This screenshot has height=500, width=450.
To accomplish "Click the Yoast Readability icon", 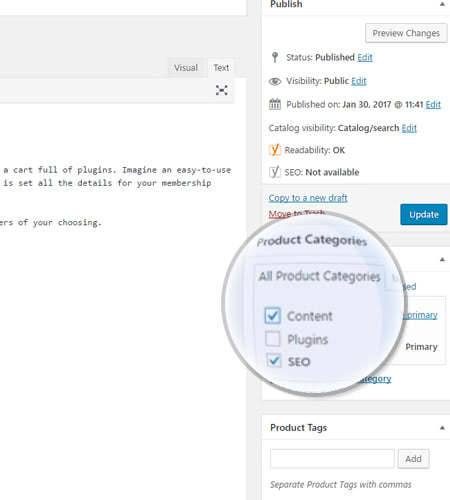I will point(274,150).
